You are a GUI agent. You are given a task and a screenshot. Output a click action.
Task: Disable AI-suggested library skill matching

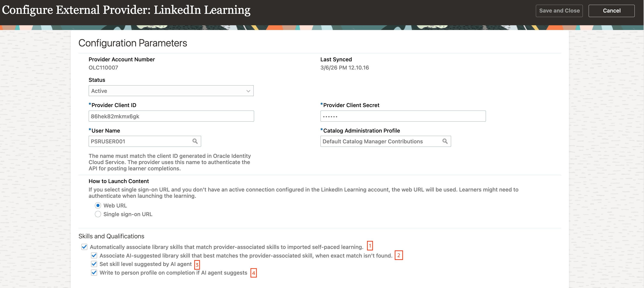click(x=94, y=256)
